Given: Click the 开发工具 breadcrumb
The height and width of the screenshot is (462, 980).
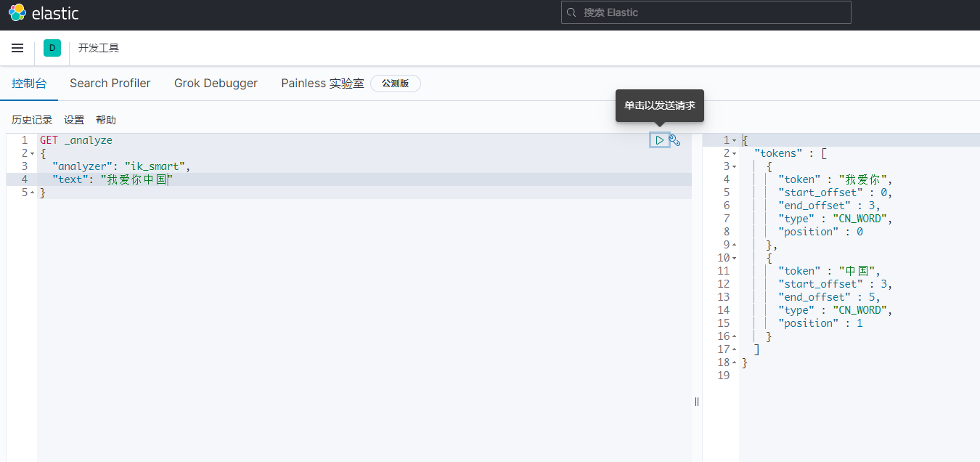Looking at the screenshot, I should (x=99, y=48).
